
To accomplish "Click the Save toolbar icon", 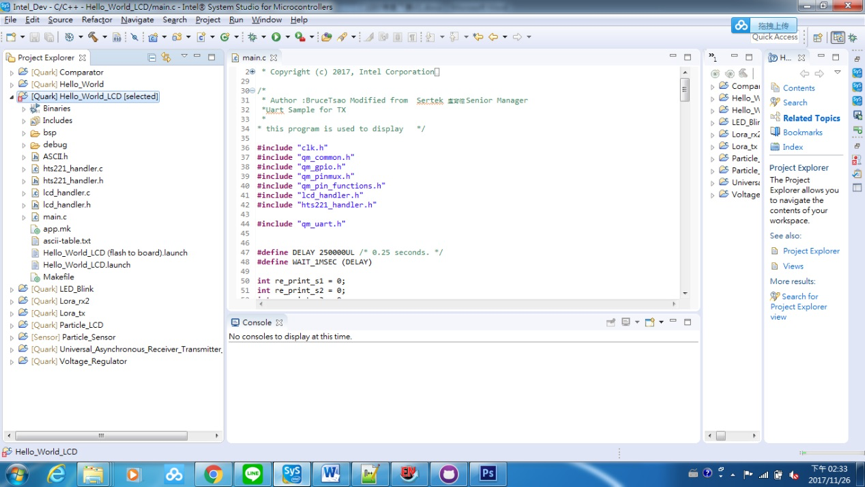I will click(x=34, y=37).
